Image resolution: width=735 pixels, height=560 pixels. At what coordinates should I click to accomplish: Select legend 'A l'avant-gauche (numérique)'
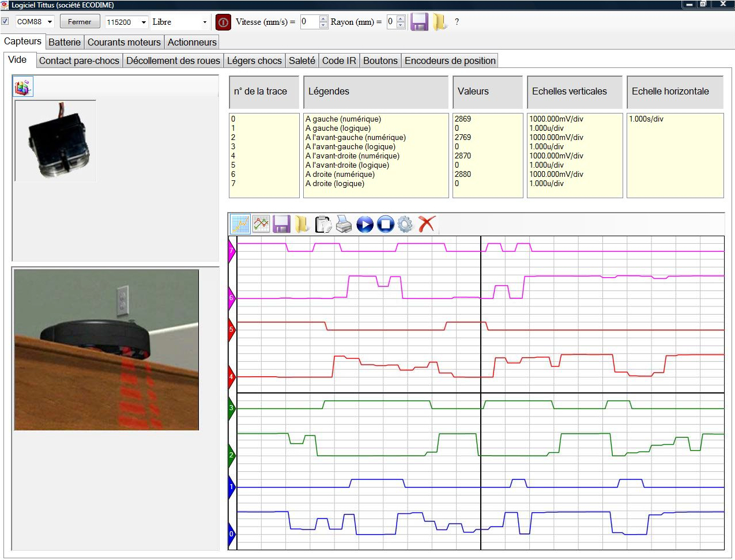click(x=356, y=138)
